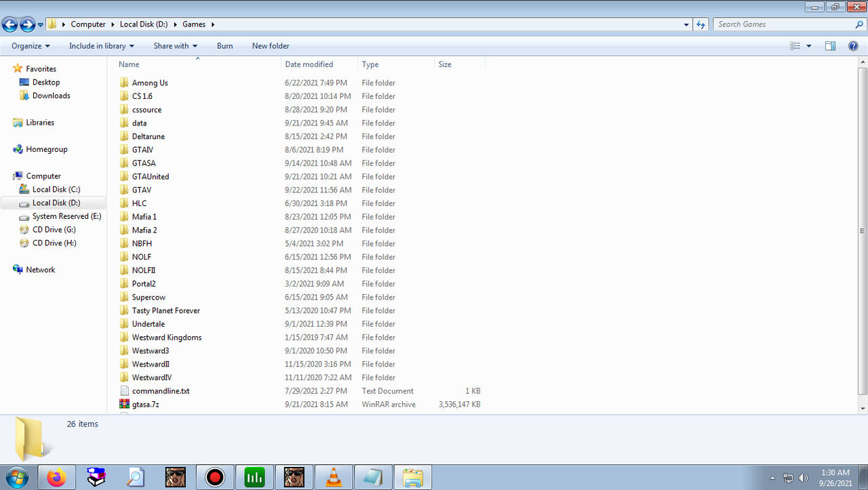Select CD Drive (G:) in sidebar
The width and height of the screenshot is (868, 490).
tap(54, 230)
